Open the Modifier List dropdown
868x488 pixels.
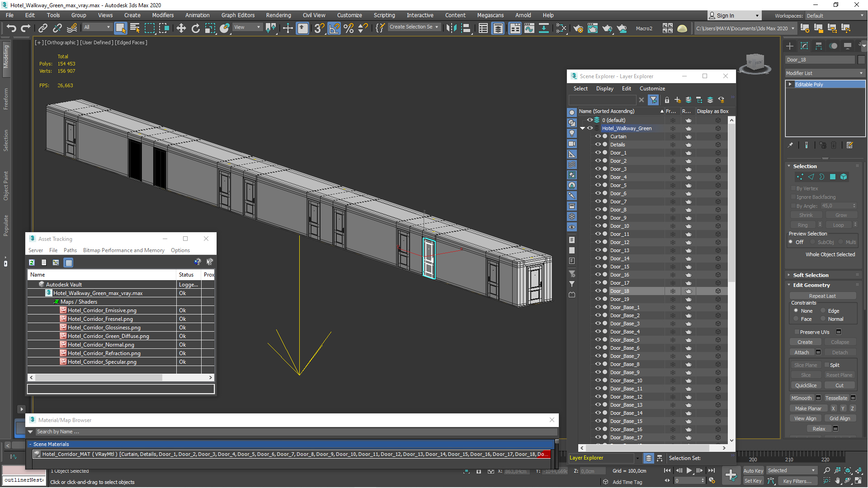pyautogui.click(x=825, y=73)
